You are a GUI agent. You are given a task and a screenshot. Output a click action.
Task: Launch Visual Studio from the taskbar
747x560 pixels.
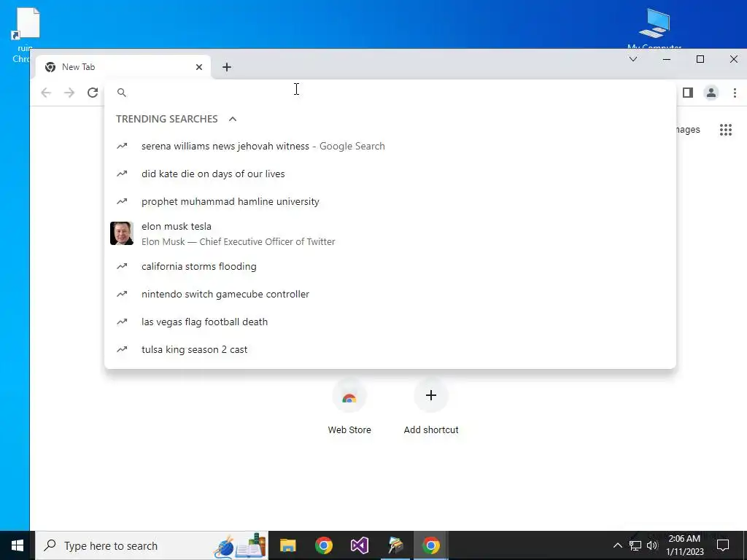(359, 545)
